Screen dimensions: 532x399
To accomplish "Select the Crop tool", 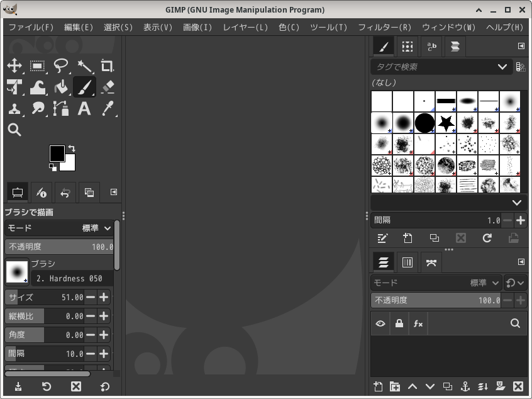I will pos(107,66).
